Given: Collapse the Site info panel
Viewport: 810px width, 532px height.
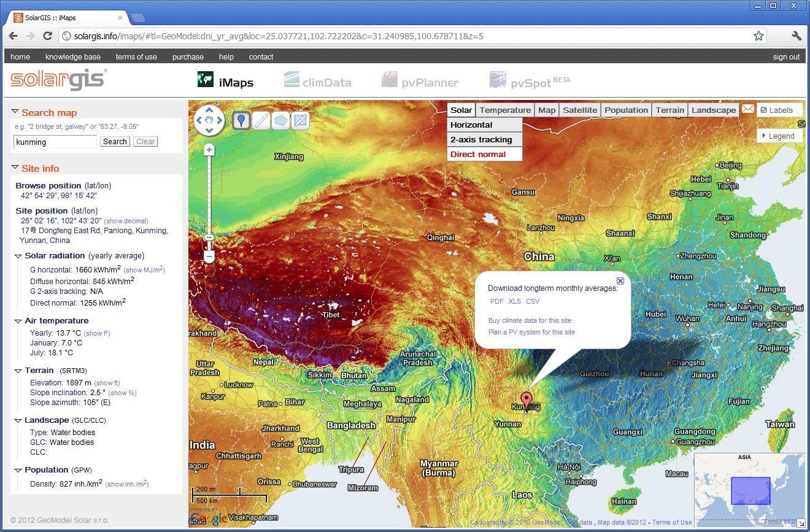Looking at the screenshot, I should [15, 168].
